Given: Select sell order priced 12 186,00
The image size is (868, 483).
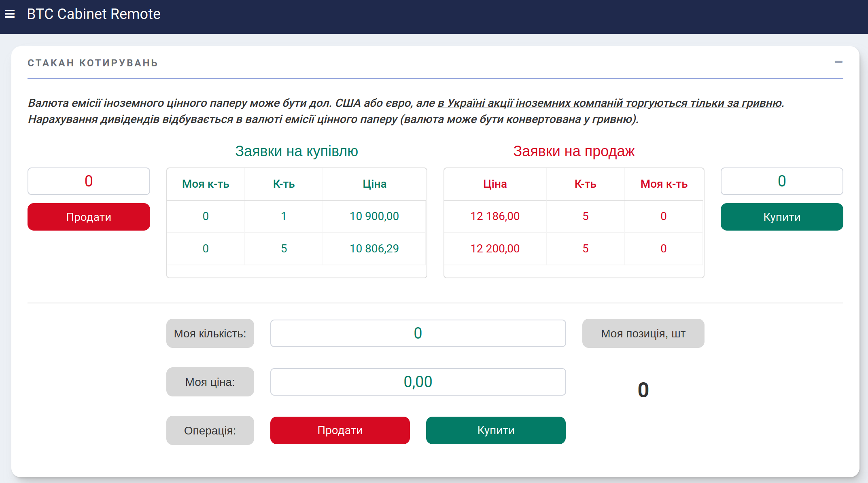Looking at the screenshot, I should pos(494,216).
